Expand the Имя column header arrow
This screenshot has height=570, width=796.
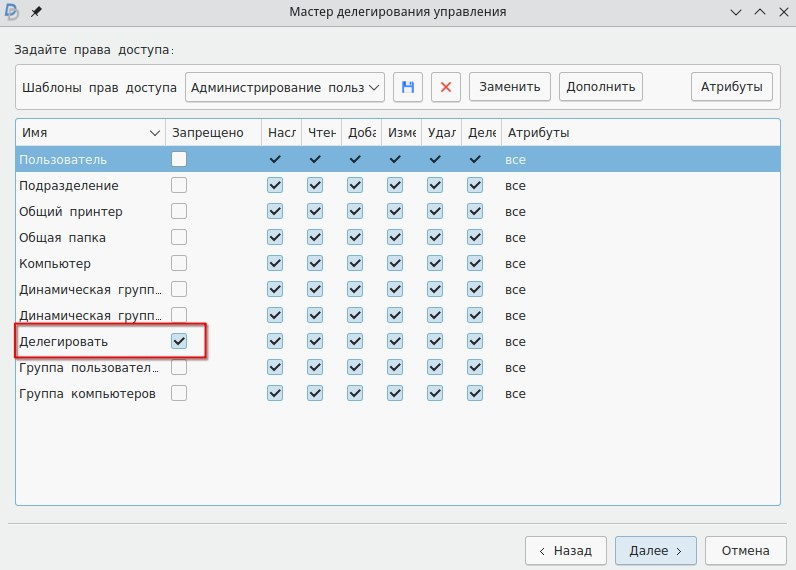click(155, 133)
